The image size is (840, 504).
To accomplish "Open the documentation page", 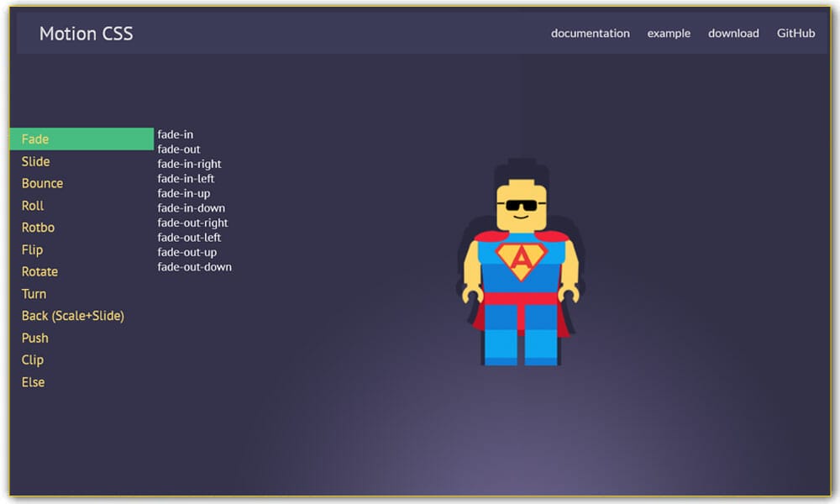I will (591, 34).
